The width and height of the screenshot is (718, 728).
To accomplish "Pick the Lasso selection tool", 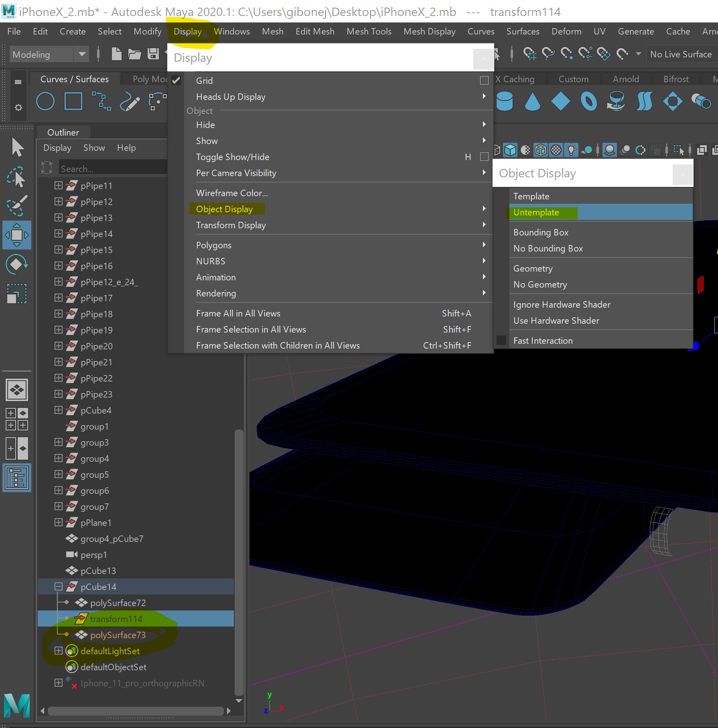I will click(17, 176).
